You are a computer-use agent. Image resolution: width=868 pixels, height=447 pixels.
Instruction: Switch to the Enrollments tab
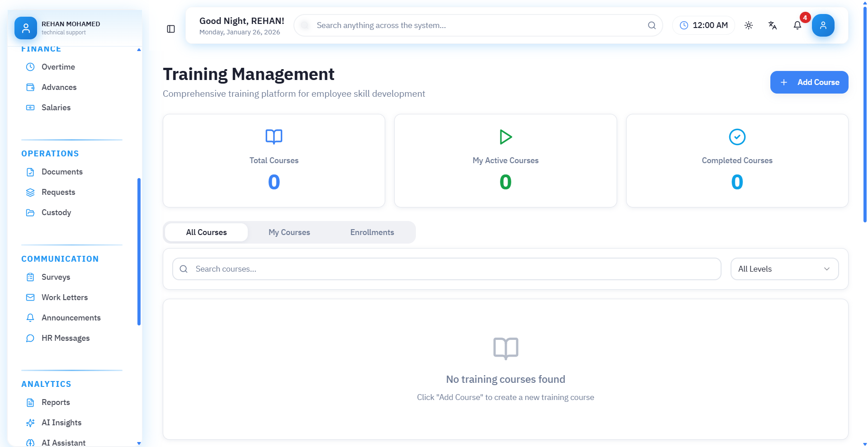click(x=372, y=232)
